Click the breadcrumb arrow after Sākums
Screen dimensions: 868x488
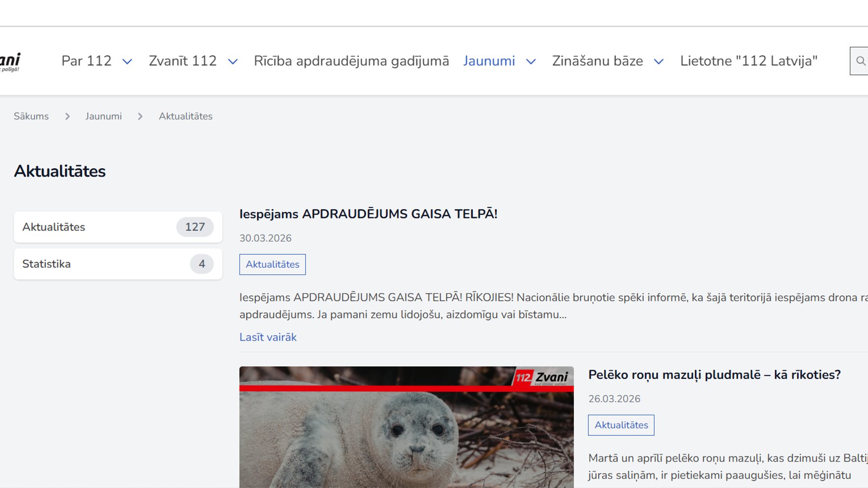coord(67,116)
